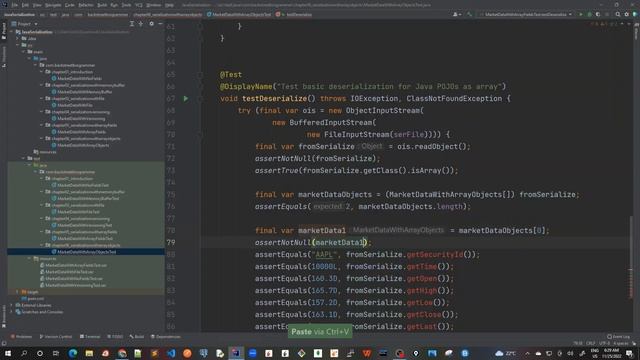Screen dimensions: 640x360
Task: Open the View menu
Action: click(37, 5)
